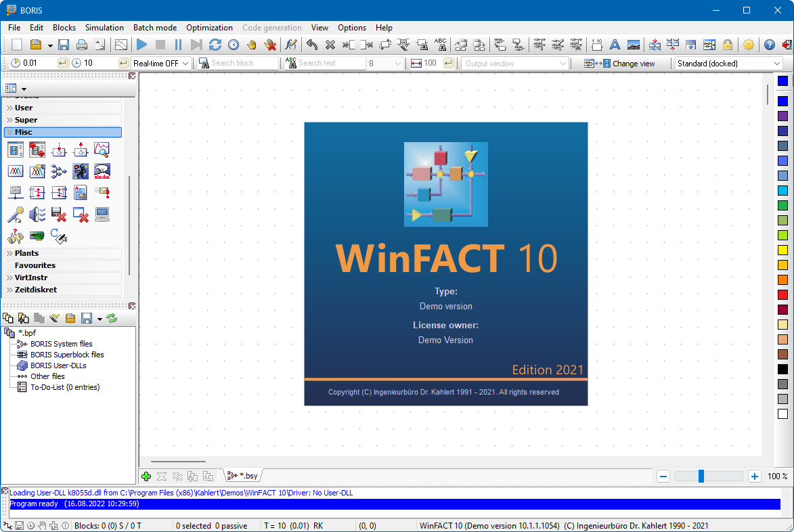The width and height of the screenshot is (794, 532).
Task: Click the green refresh icon in file panel
Action: pos(112,318)
